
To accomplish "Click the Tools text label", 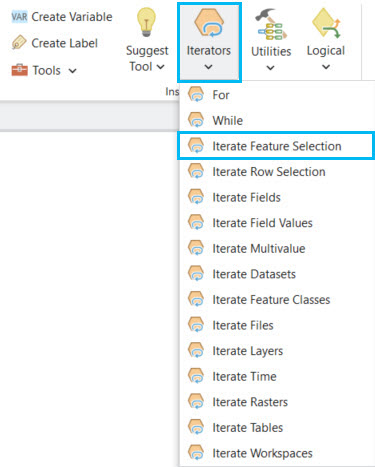I will point(47,70).
